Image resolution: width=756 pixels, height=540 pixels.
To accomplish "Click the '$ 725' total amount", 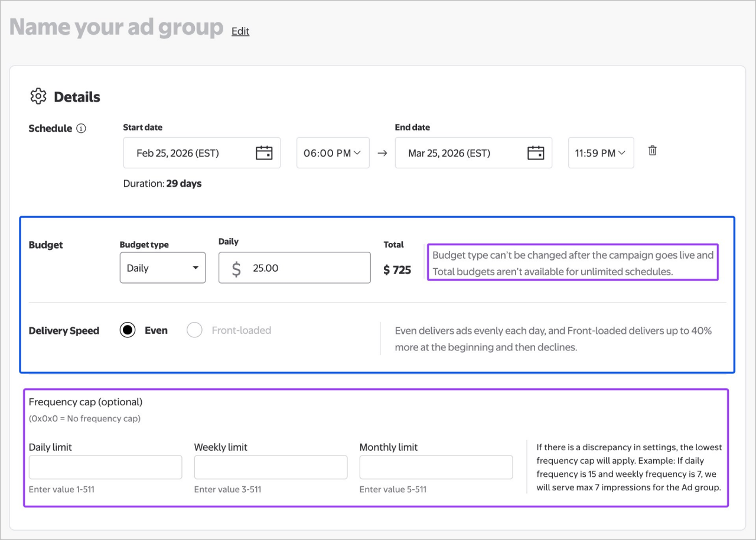I will (397, 270).
